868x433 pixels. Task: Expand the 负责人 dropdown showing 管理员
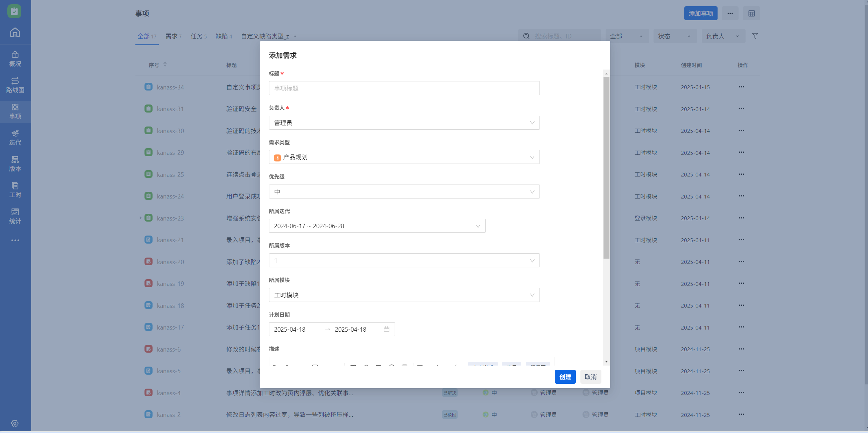point(404,123)
